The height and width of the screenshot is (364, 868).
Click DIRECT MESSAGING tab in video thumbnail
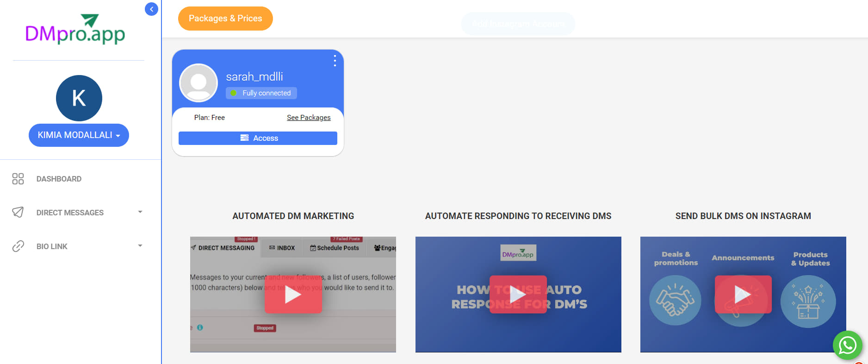click(223, 248)
